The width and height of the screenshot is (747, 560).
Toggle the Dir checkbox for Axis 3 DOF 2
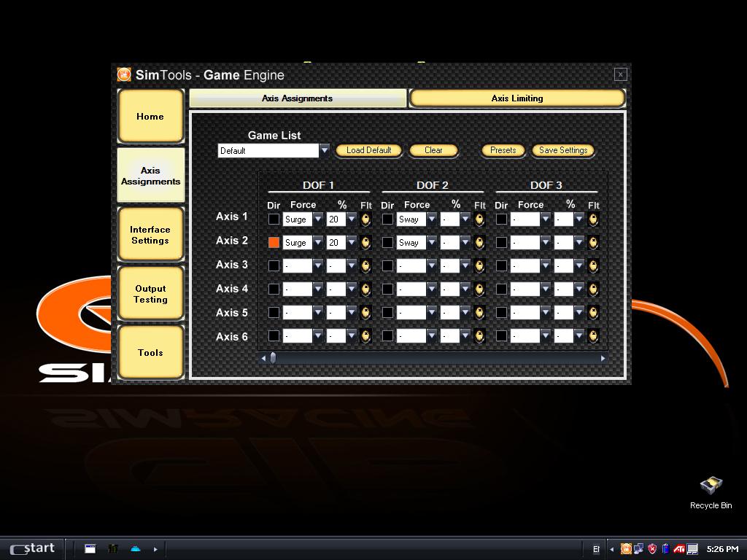pyautogui.click(x=388, y=265)
